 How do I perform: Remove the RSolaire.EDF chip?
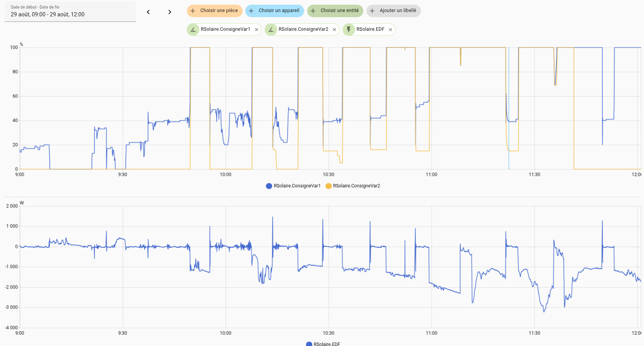coord(390,30)
